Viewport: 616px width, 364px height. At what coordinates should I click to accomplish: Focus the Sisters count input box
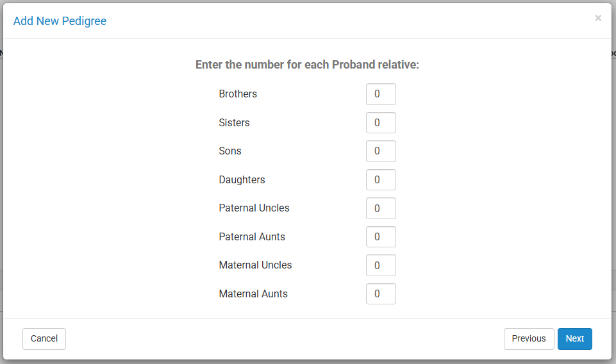[x=381, y=122]
